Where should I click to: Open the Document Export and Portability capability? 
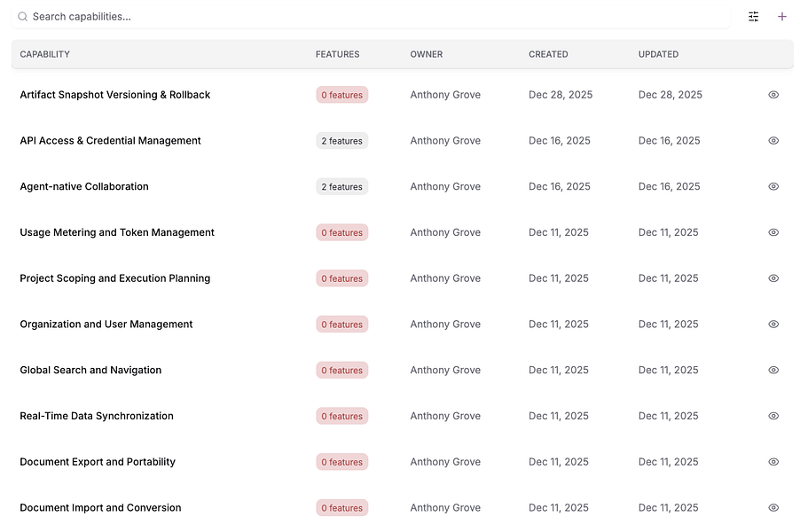(98, 462)
